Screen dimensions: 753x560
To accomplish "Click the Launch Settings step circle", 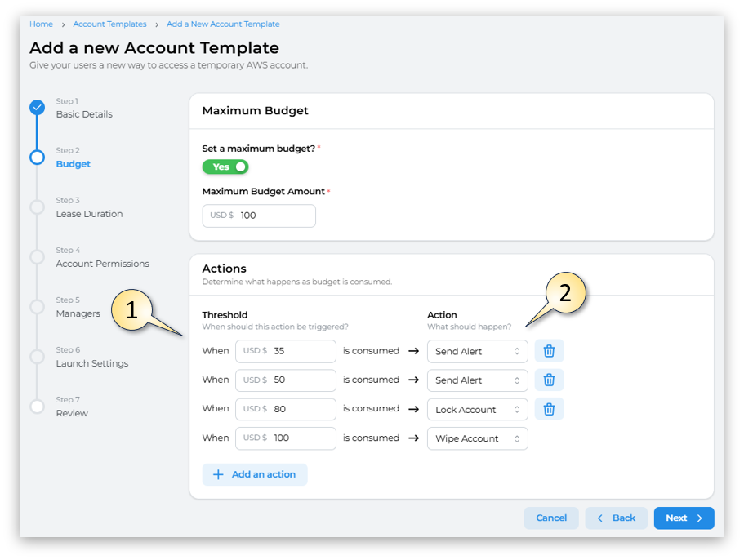I will pos(37,357).
